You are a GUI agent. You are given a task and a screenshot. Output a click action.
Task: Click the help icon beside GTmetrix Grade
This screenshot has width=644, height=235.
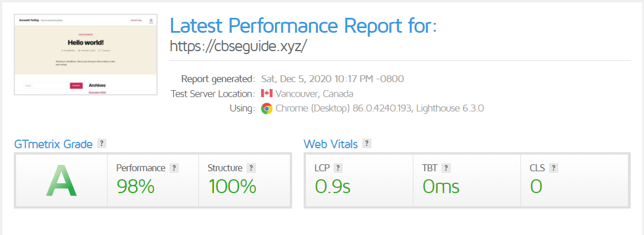pyautogui.click(x=102, y=144)
